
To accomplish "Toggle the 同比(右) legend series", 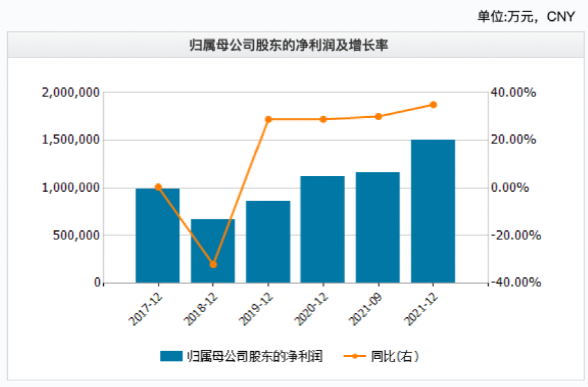I will pos(395,356).
